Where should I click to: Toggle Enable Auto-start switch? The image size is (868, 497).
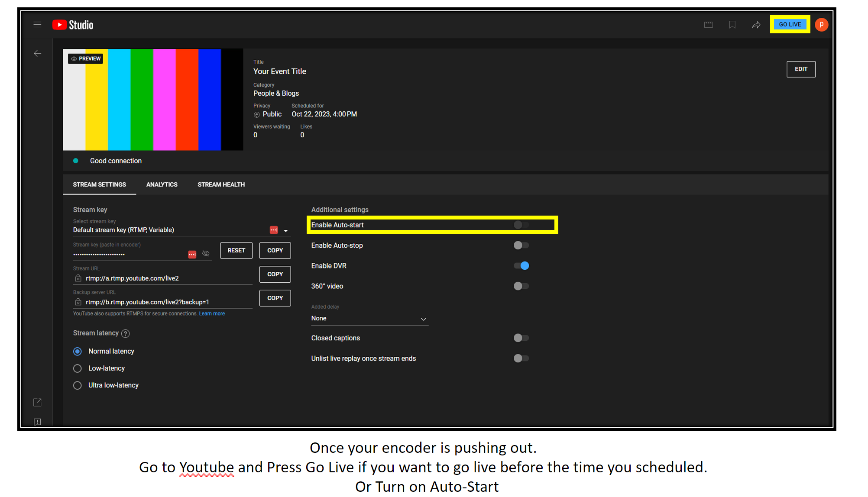pos(521,225)
